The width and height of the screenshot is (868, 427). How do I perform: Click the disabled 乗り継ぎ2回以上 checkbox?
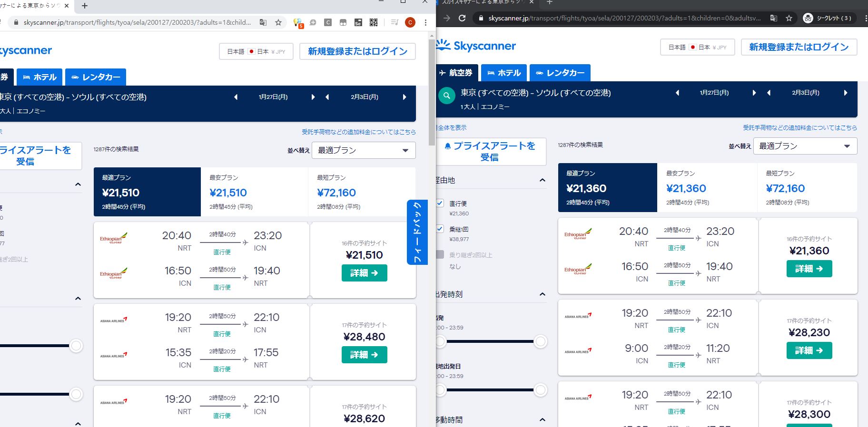(440, 254)
